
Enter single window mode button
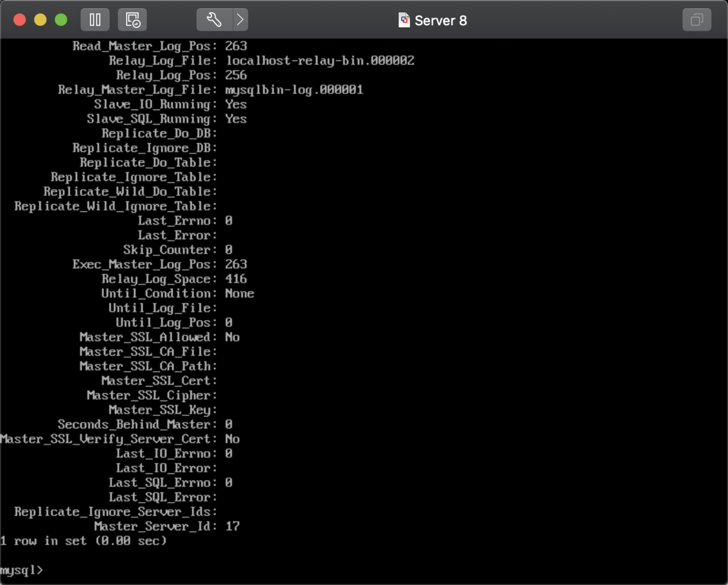(x=697, y=20)
